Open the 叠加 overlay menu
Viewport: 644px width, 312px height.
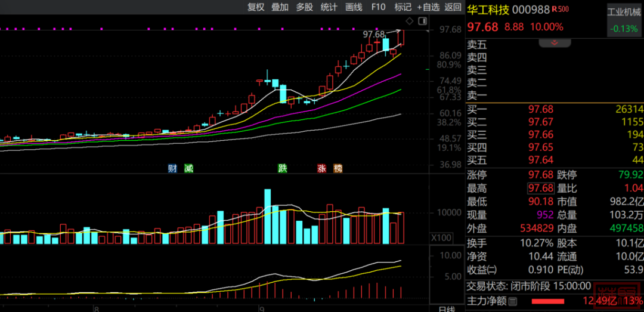point(280,7)
